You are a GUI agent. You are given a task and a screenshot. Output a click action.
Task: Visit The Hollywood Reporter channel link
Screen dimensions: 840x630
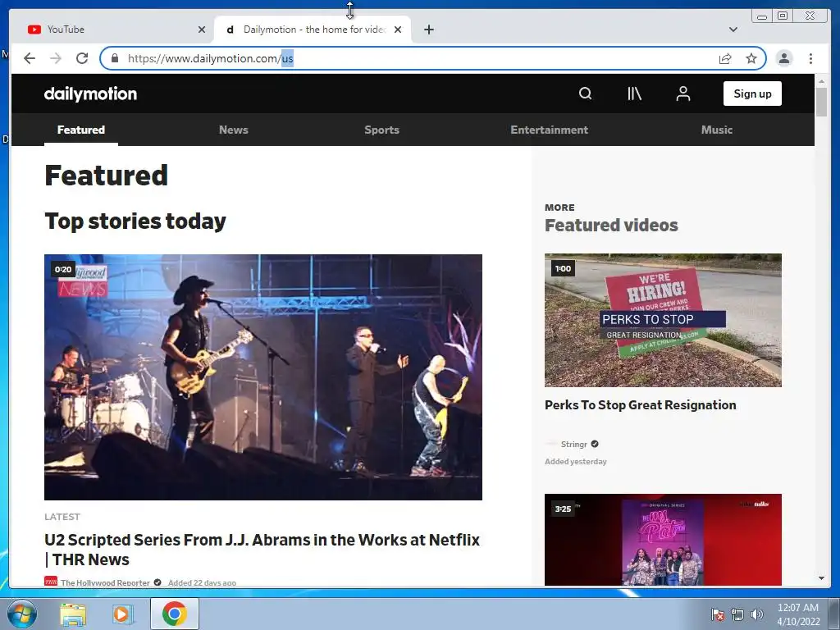click(x=105, y=582)
